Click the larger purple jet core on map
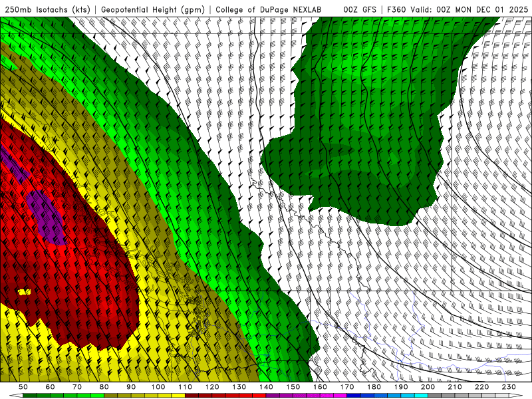The image size is (532, 399). point(47,217)
